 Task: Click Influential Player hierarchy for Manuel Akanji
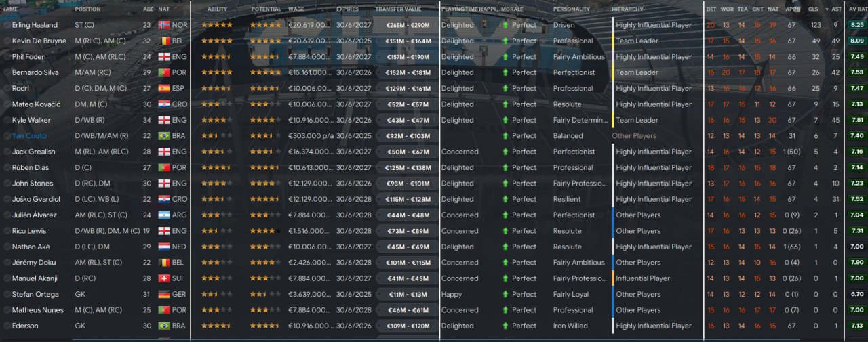[643, 278]
